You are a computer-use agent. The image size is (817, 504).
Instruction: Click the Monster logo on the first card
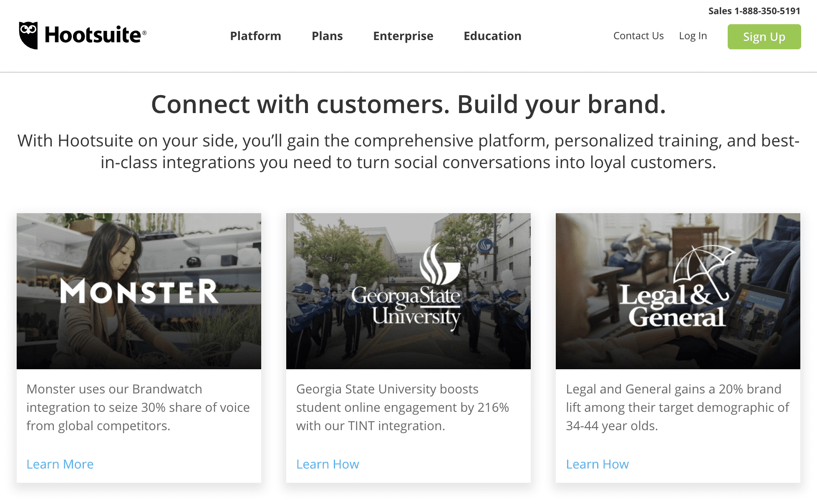click(x=139, y=291)
